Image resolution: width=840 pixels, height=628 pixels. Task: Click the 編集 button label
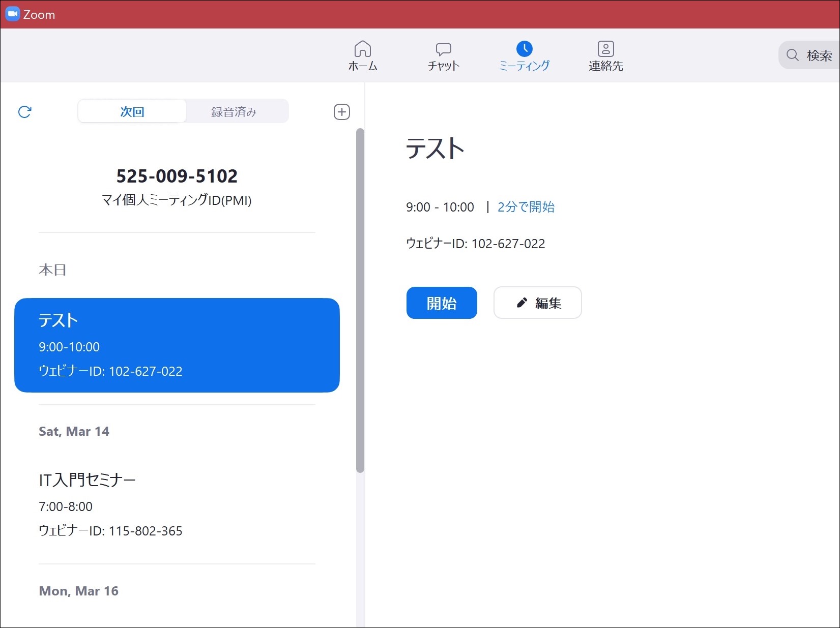point(548,303)
